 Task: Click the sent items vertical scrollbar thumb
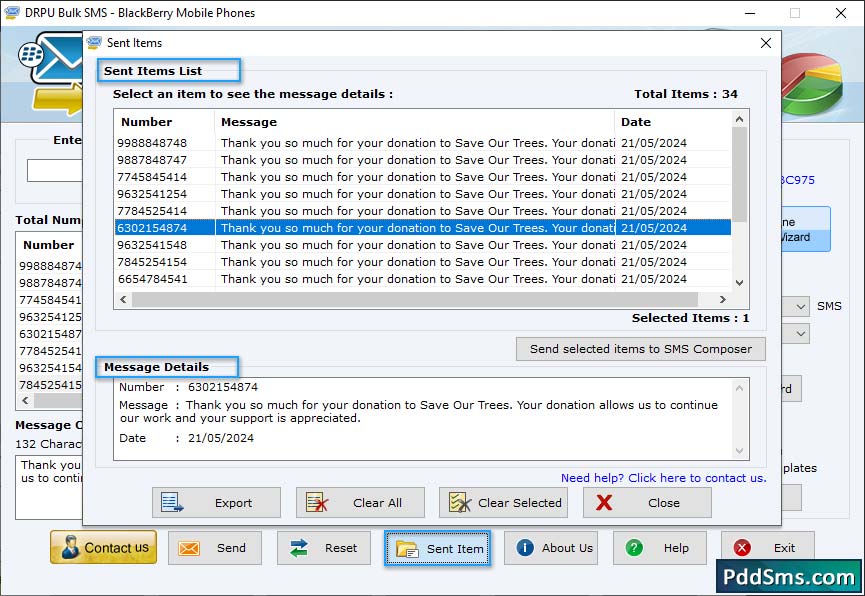740,174
